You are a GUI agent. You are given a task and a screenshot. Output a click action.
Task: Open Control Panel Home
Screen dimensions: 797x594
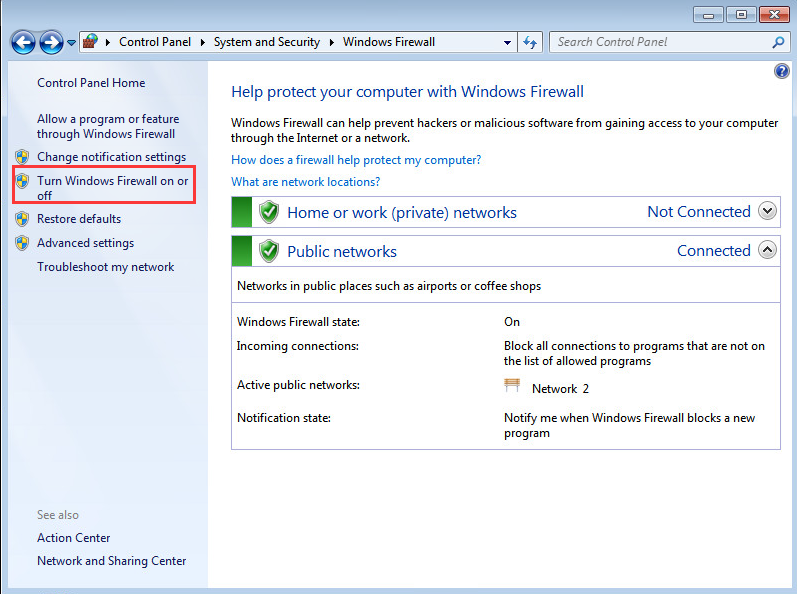pyautogui.click(x=91, y=83)
